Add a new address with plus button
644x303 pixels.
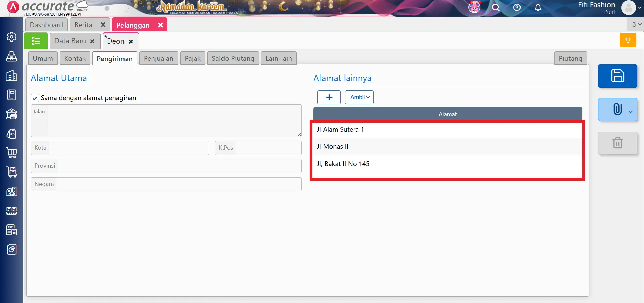pos(329,97)
